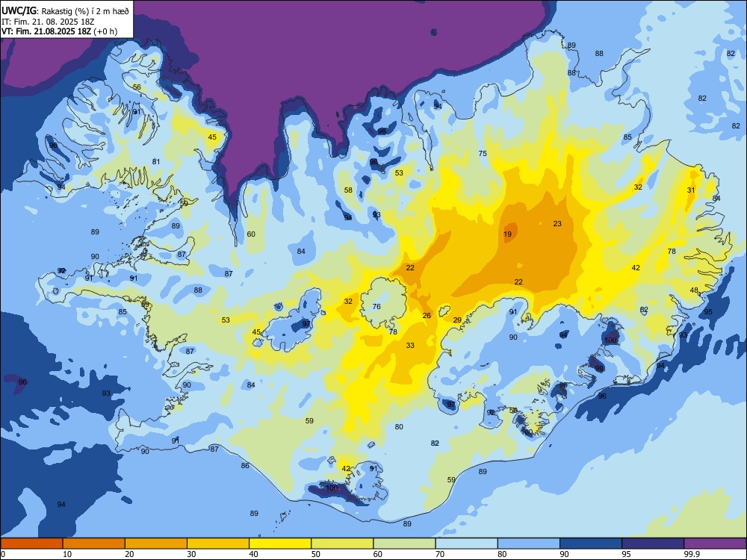747x560 pixels.
Task: Select the '50' tick label on the legend
Action: click(316, 554)
